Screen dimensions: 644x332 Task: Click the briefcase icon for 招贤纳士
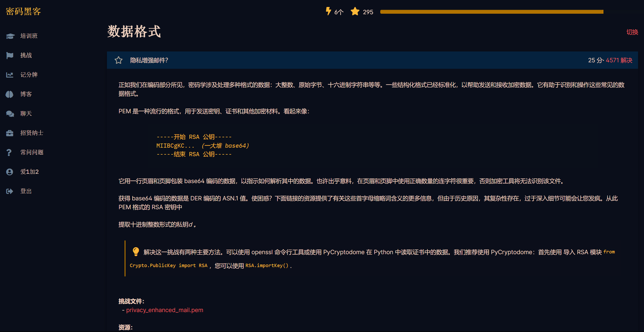pyautogui.click(x=10, y=133)
